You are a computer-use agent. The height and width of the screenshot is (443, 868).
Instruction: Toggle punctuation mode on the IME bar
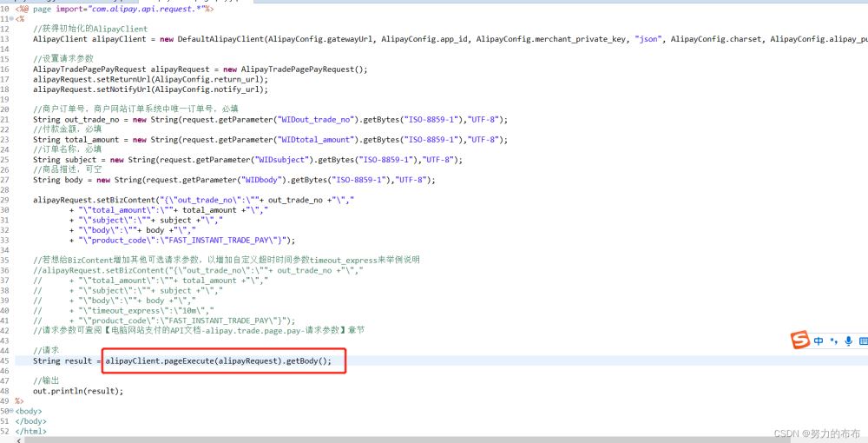pos(833,341)
